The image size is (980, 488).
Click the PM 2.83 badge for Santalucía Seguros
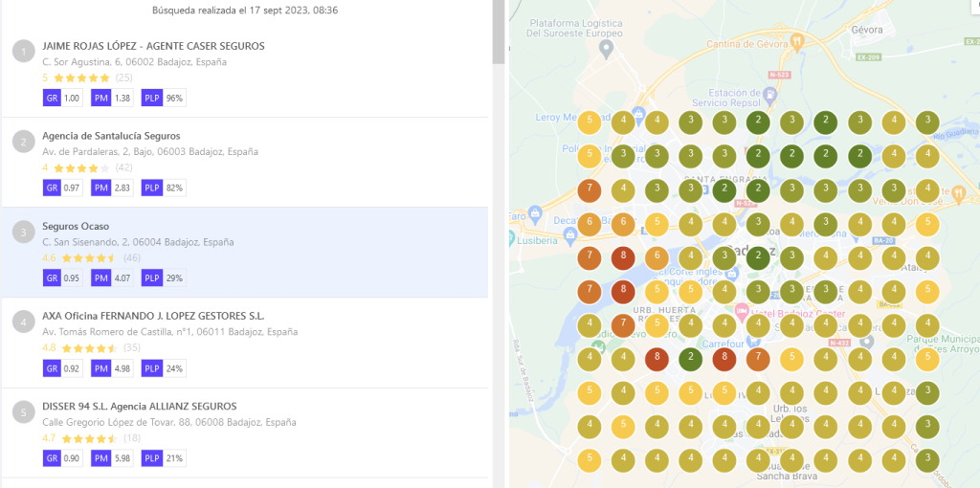112,188
